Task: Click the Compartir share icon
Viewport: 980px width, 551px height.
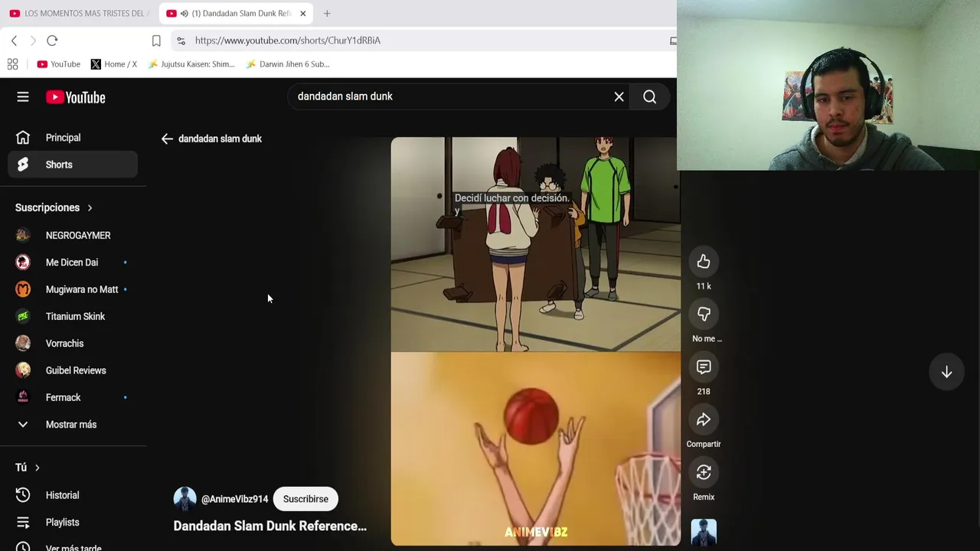Action: pos(704,419)
